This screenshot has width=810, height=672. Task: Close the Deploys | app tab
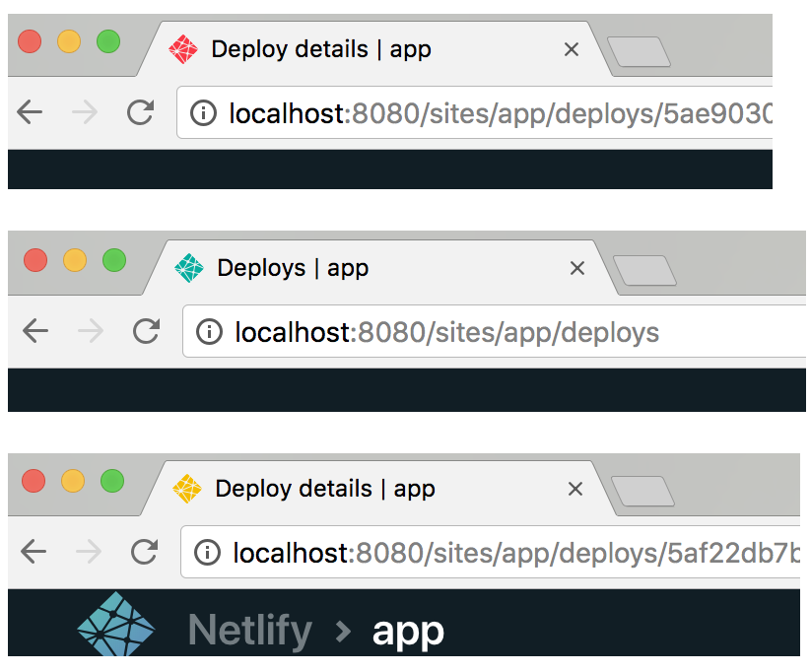[577, 268]
